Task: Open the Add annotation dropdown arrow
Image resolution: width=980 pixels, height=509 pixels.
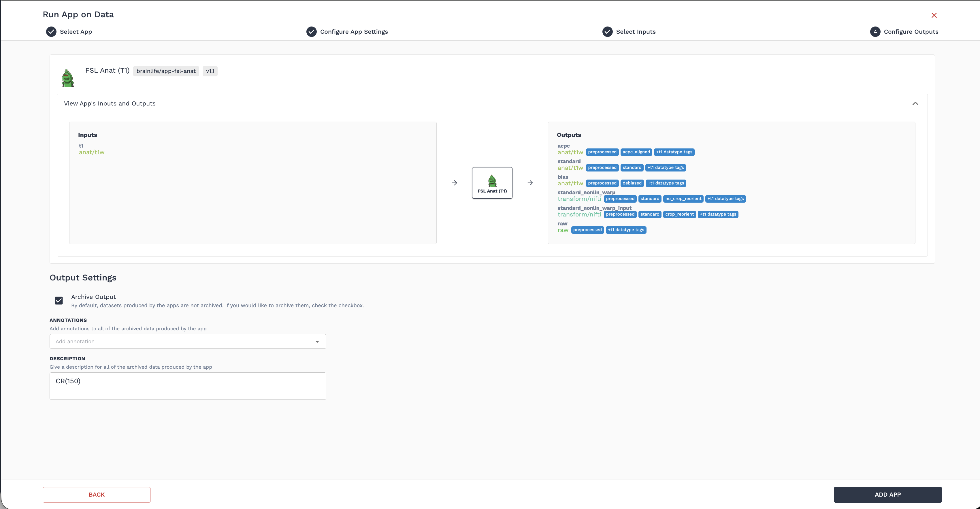Action: 317,342
